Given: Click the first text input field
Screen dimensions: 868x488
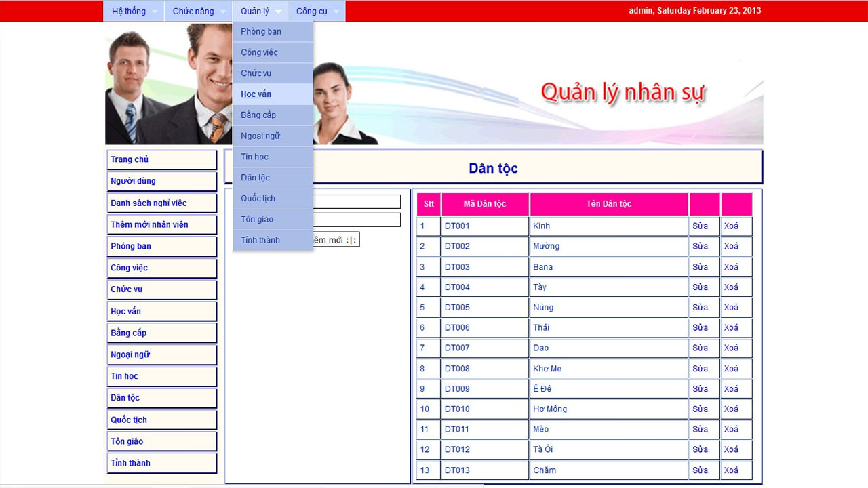Looking at the screenshot, I should 356,201.
